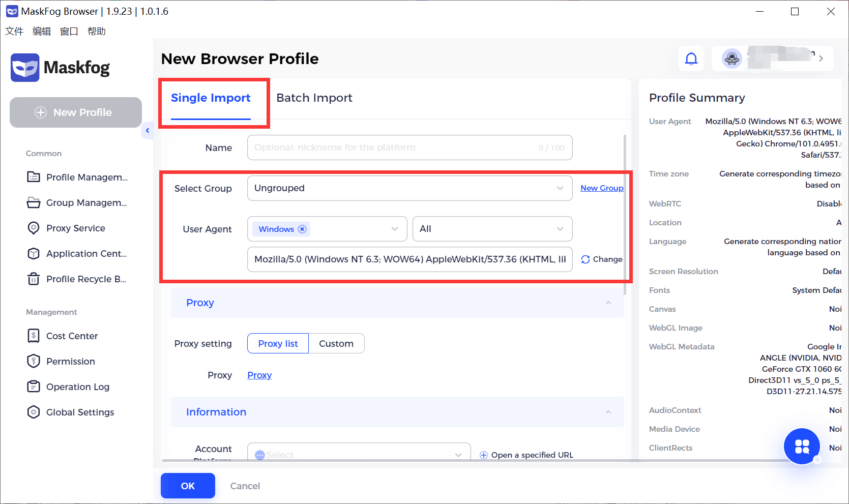Click the New Group link
This screenshot has width=849, height=504.
(x=602, y=188)
